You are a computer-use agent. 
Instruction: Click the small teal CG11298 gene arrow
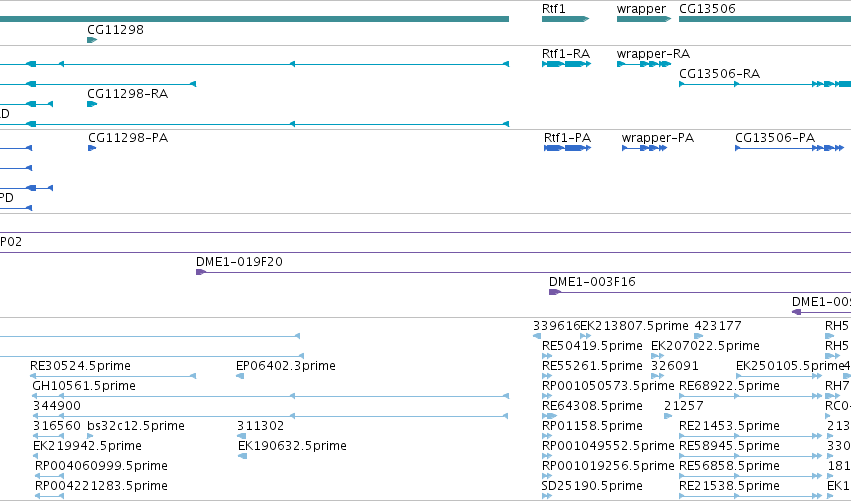click(92, 40)
